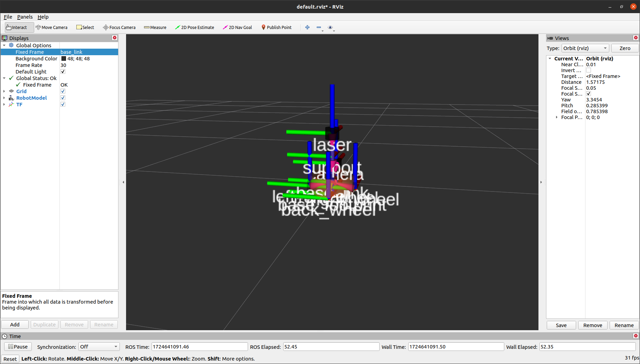Select the Interact tool
This screenshot has height=364, width=640.
(19, 27)
